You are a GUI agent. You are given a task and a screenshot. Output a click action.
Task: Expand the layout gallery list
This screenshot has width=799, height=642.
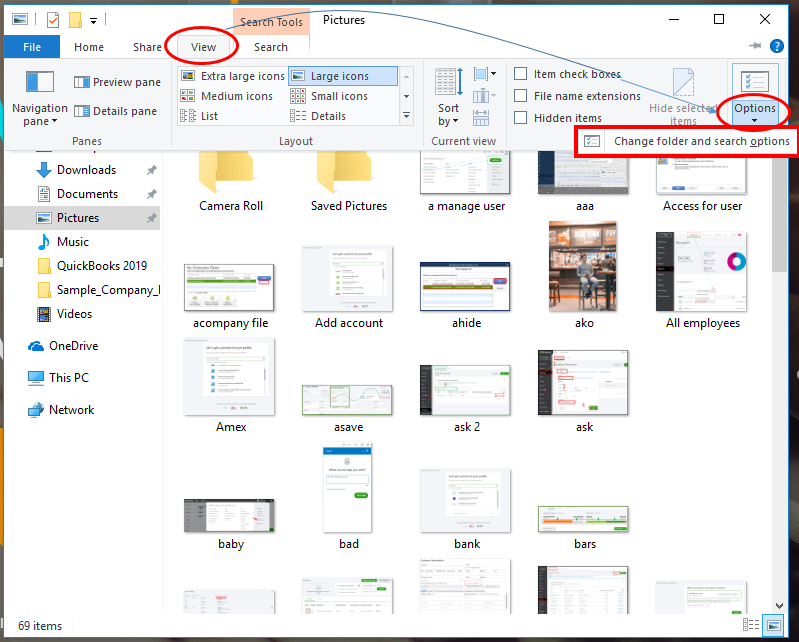[406, 116]
